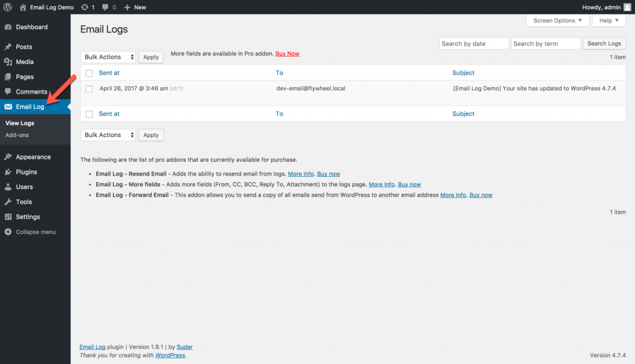Click dev-email@flywheel.local recipient cell
635x364 pixels.
tap(311, 88)
